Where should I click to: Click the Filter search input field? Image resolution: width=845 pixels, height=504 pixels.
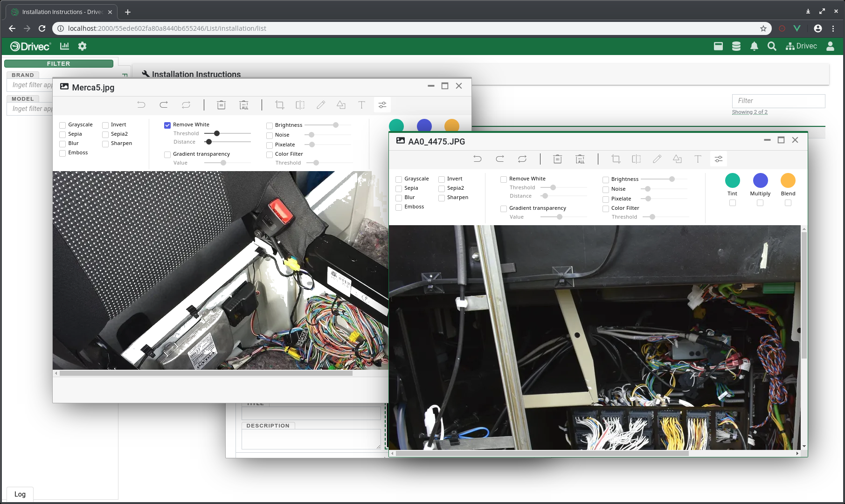pos(778,101)
